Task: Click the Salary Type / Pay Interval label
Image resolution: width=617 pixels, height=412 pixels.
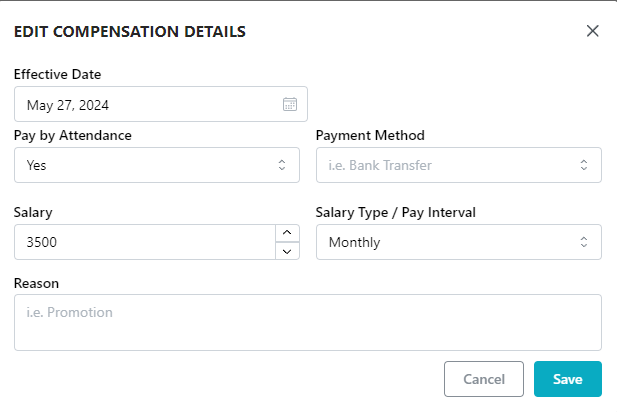Action: (x=396, y=212)
